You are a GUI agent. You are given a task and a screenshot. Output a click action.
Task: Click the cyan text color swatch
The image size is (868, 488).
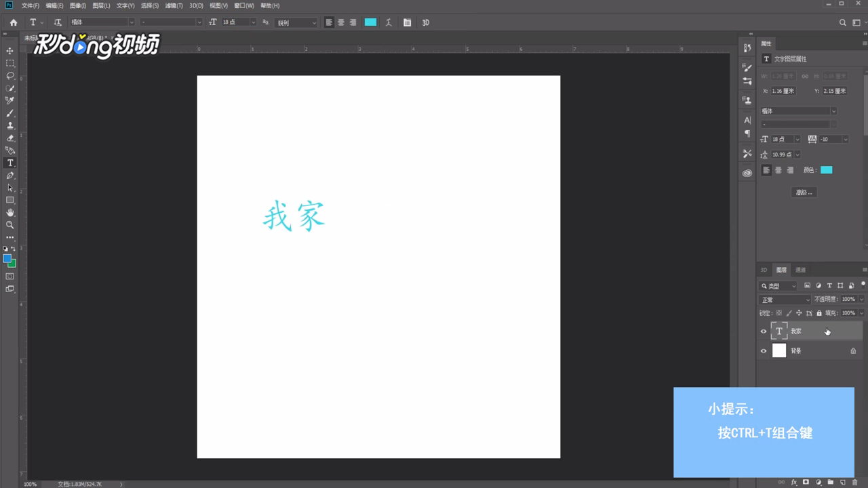[370, 22]
